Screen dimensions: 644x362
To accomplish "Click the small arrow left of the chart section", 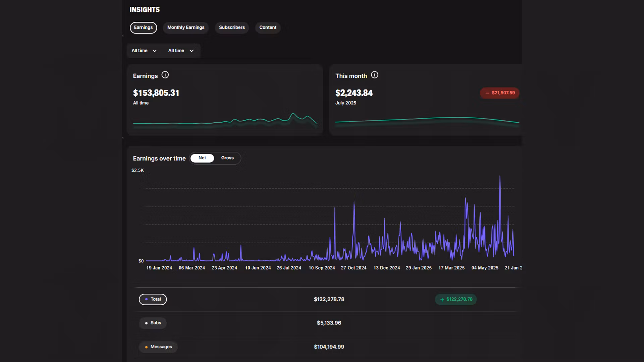I will (x=123, y=138).
